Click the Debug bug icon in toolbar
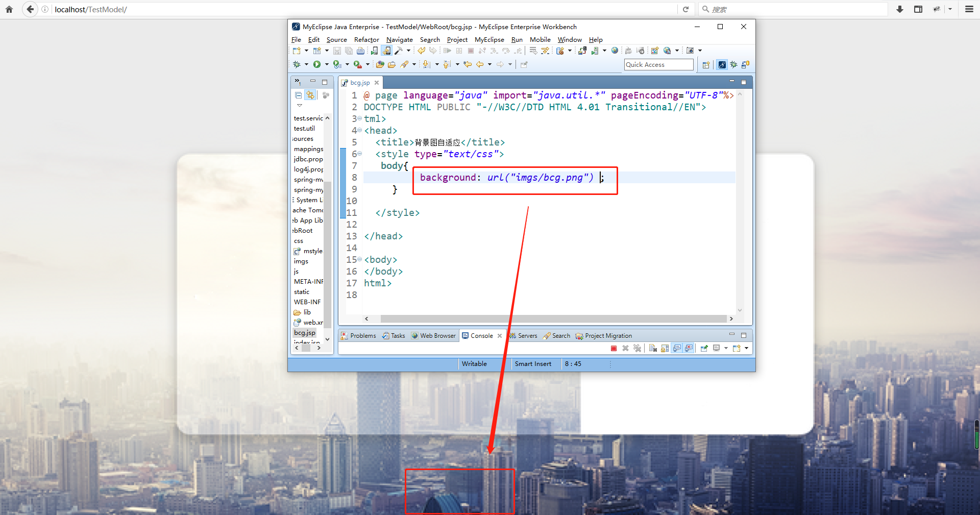 (x=297, y=64)
